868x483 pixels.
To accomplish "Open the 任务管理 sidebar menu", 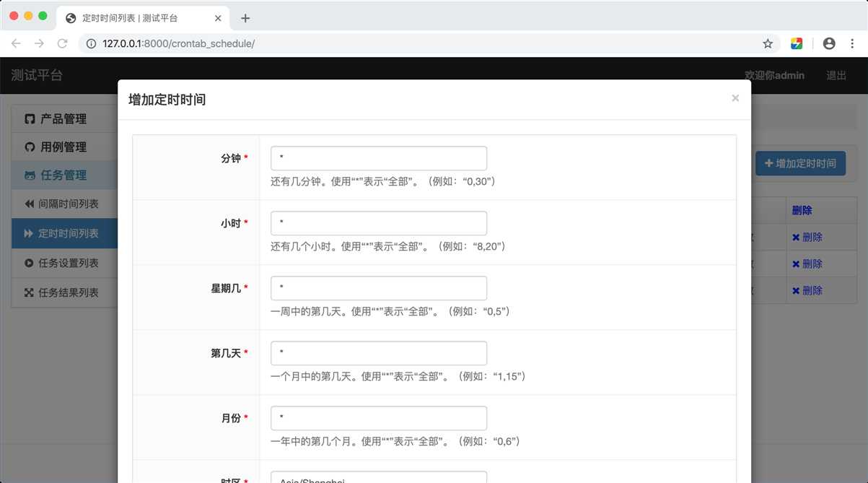I will tap(65, 175).
